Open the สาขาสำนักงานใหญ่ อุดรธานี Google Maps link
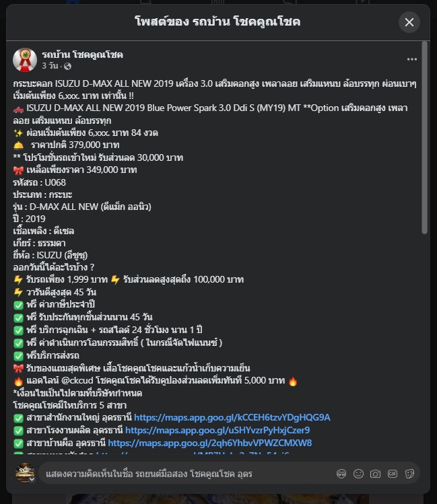The width and height of the screenshot is (437, 504). tap(232, 417)
